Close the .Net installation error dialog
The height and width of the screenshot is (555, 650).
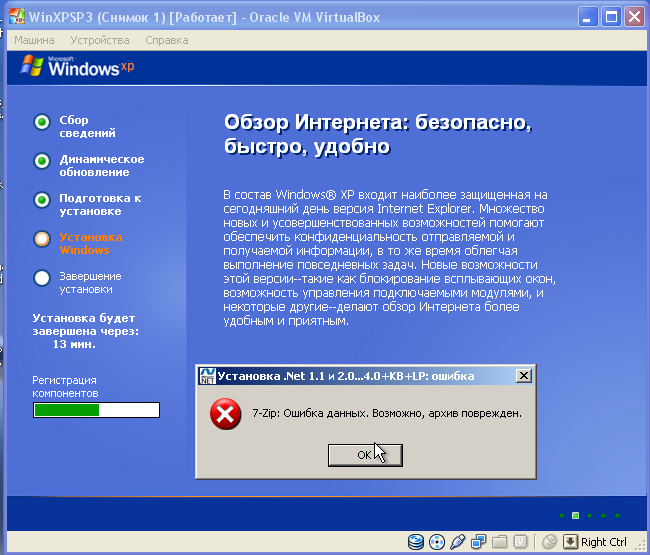click(x=522, y=376)
